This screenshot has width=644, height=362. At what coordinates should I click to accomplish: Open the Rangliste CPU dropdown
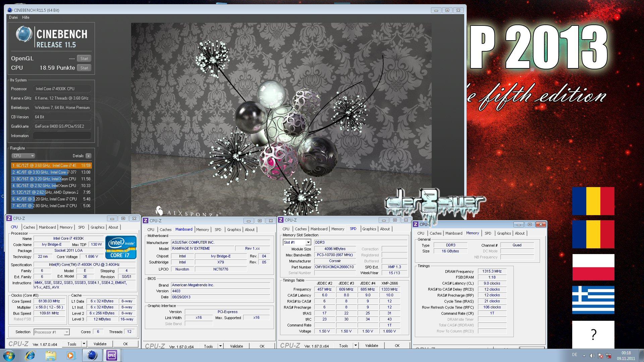(x=23, y=156)
